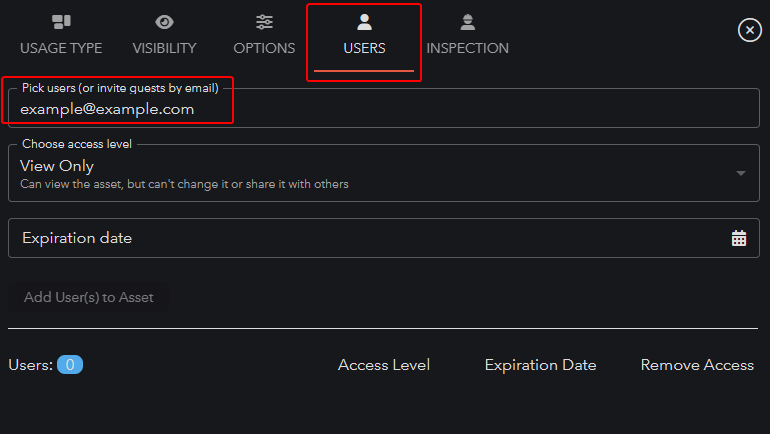Image resolution: width=770 pixels, height=434 pixels.
Task: Click the Remove Access column header
Action: [697, 365]
